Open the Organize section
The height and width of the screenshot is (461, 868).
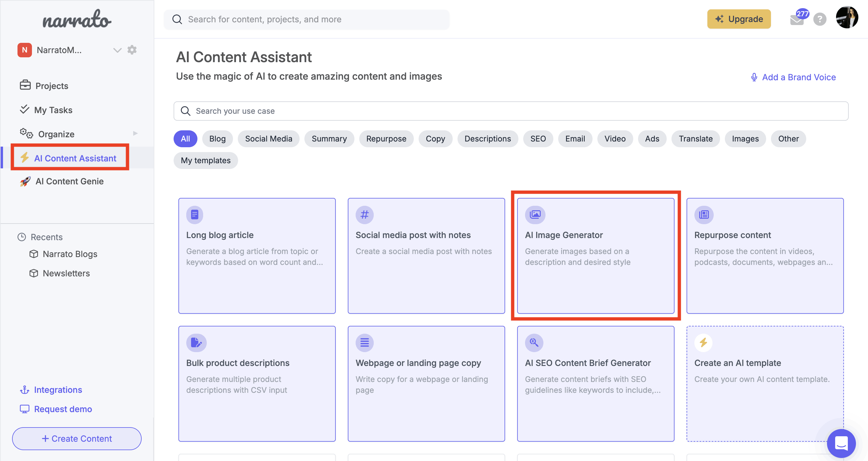tap(56, 134)
